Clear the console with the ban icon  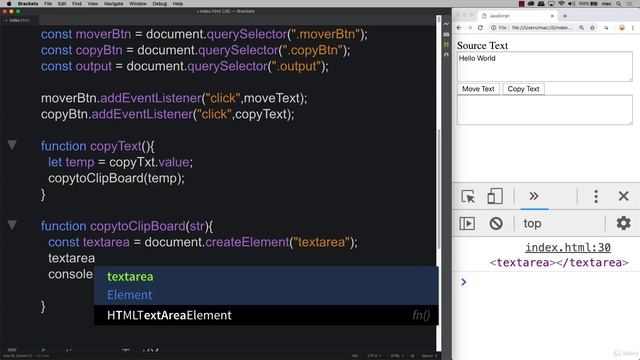[496, 223]
